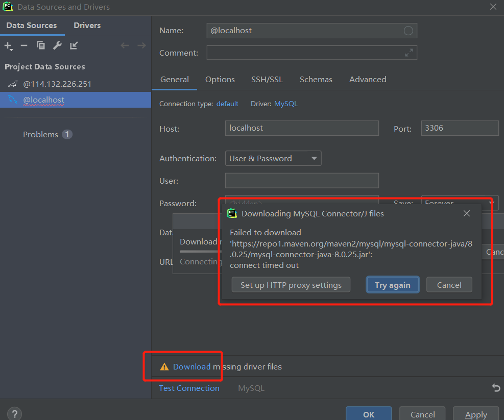Click the Name input field
Screen dimensions: 504x420
(312, 31)
